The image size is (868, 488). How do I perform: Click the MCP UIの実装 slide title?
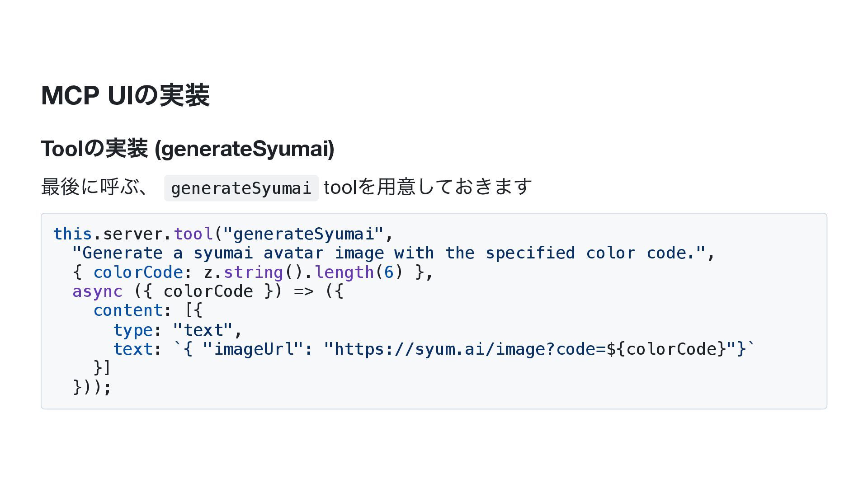click(125, 95)
